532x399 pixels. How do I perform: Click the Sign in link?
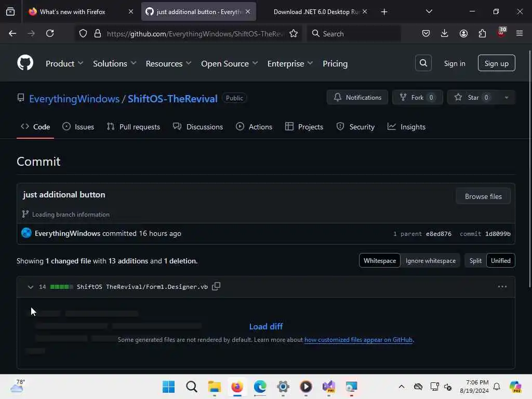pos(455,63)
